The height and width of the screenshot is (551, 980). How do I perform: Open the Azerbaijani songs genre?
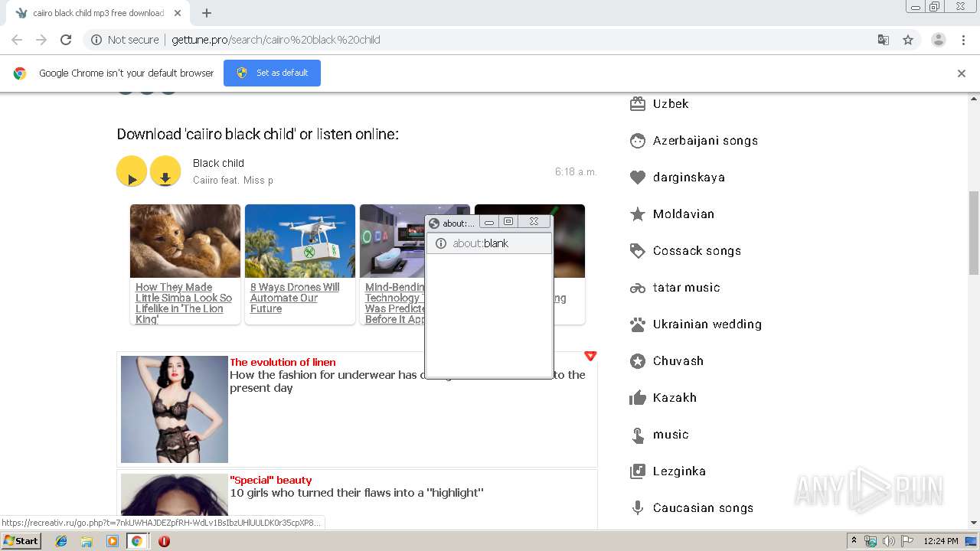[x=705, y=141]
